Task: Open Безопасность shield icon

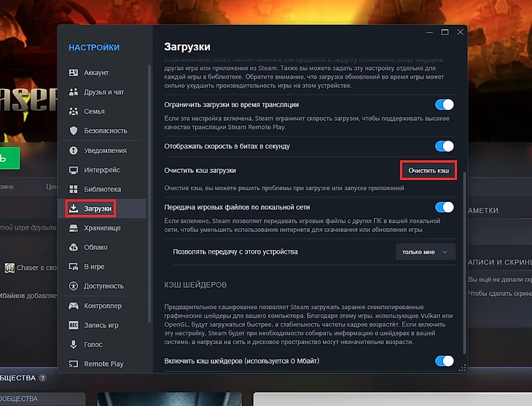Action: tap(74, 131)
